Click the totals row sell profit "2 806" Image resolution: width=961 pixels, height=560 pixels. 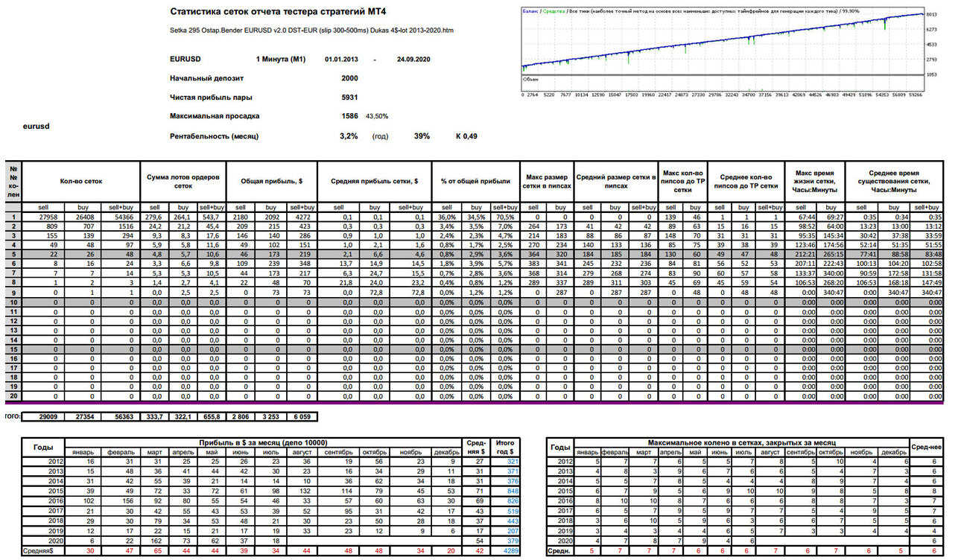[x=242, y=418]
